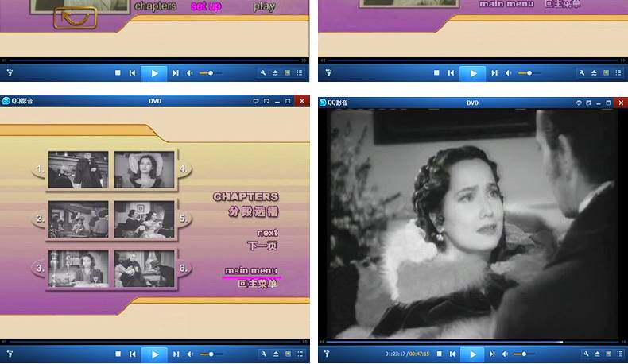Click the back-arrow button in set up window

pos(76,18)
